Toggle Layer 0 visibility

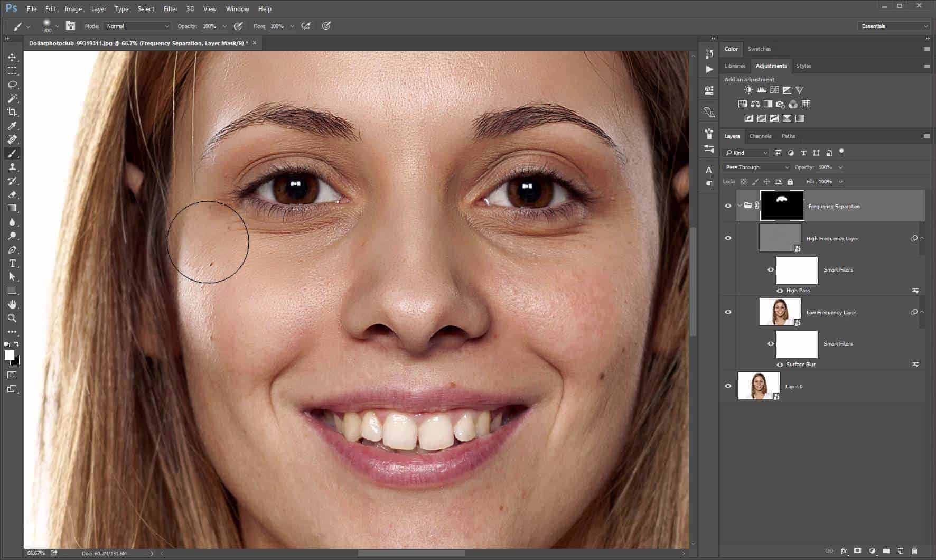point(728,386)
